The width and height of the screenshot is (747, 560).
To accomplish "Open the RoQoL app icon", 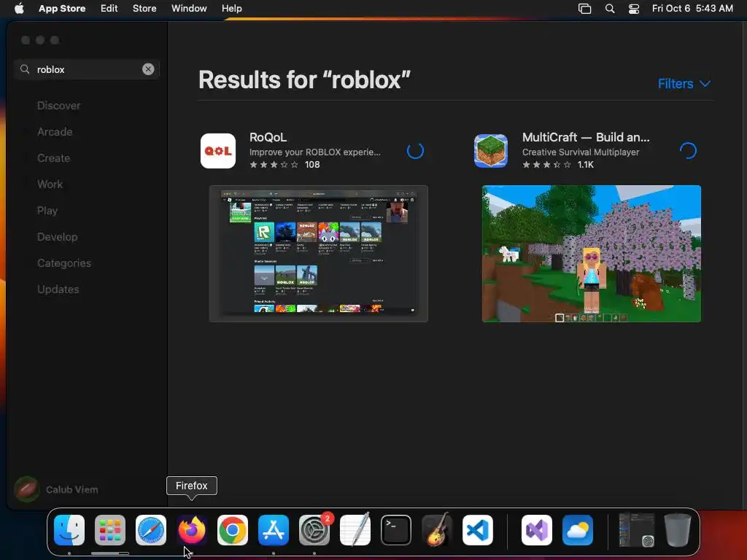I will 217,151.
